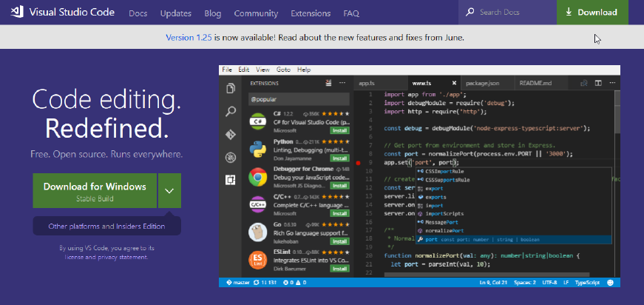Open the Version 1.25 link
This screenshot has width=644, height=305.
189,38
